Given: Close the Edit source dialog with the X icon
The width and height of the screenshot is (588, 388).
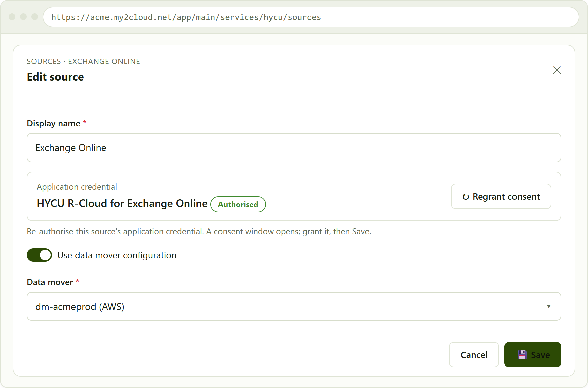Looking at the screenshot, I should coord(557,70).
